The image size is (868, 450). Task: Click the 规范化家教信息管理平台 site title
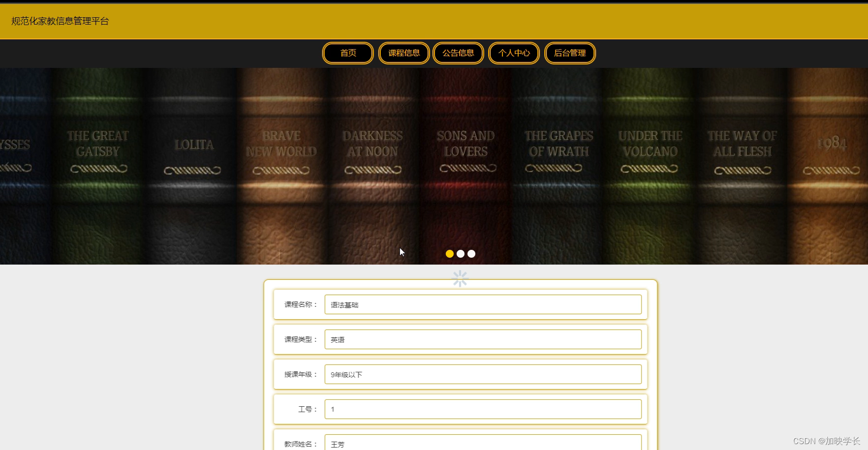[x=60, y=21]
